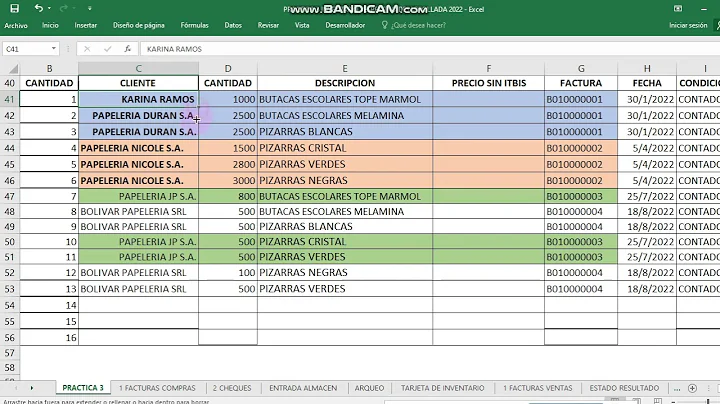Image resolution: width=720 pixels, height=404 pixels.
Task: Select invoice cell B010000002 in row 46
Action: click(581, 180)
